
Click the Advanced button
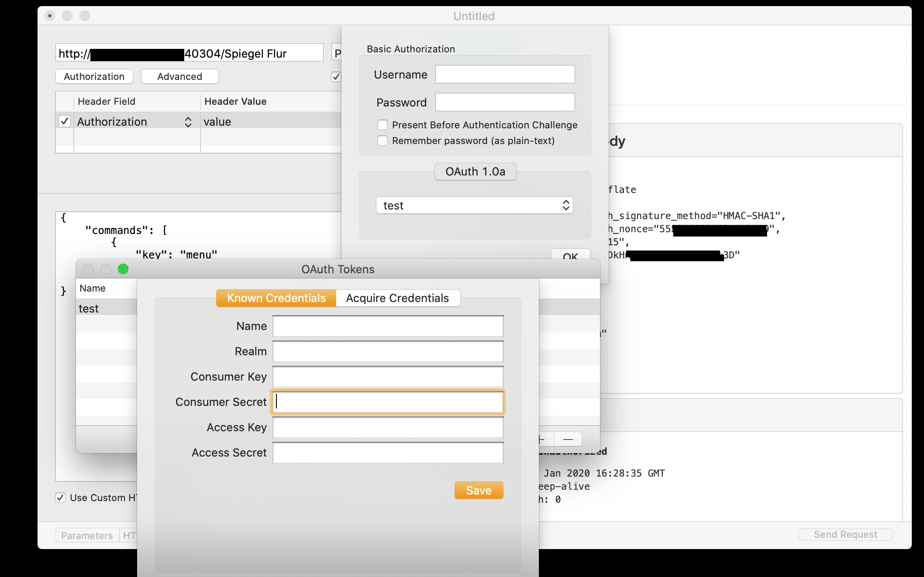click(x=179, y=76)
